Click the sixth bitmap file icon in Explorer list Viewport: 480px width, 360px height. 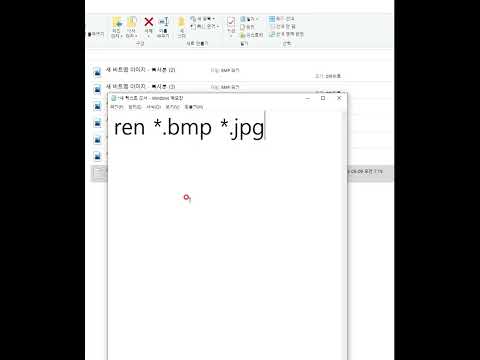click(97, 156)
